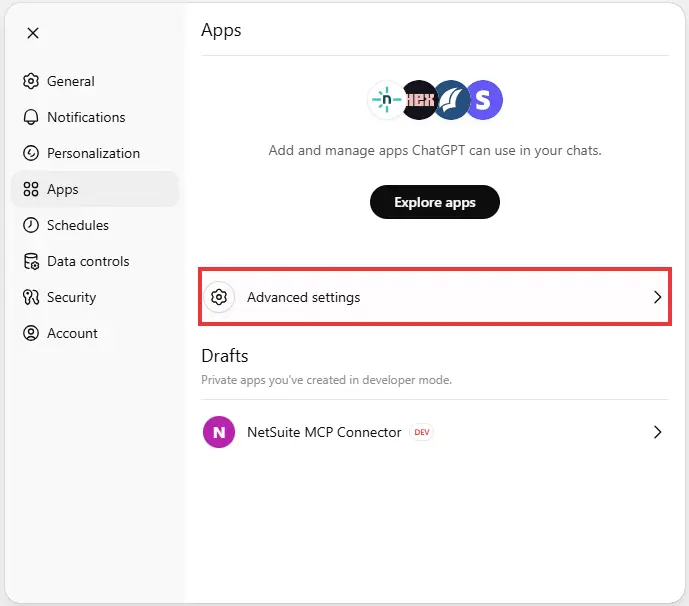Open the Notifications settings section
This screenshot has height=606, width=689.
pyautogui.click(x=86, y=117)
